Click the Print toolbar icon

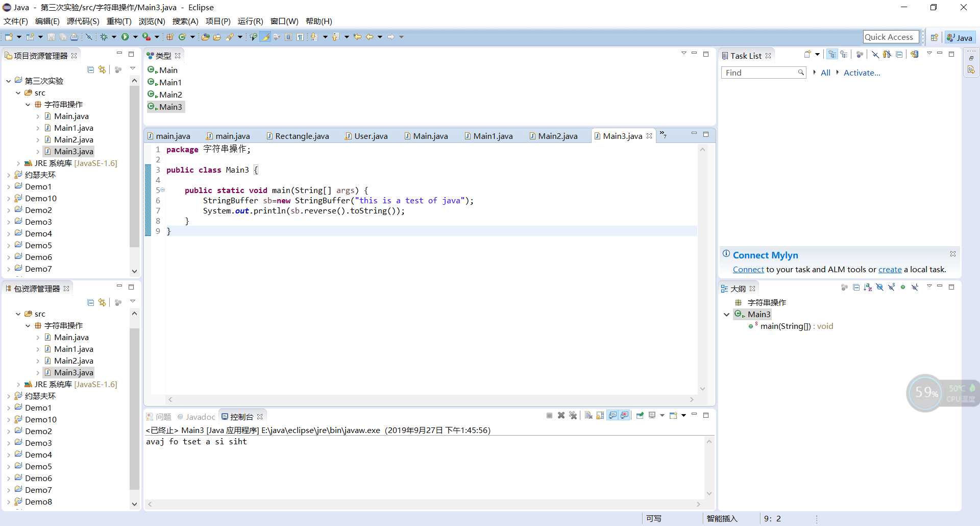[x=74, y=37]
